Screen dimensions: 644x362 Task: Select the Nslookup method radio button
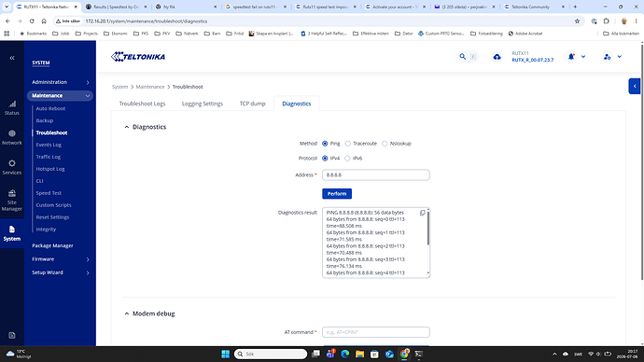pos(385,144)
